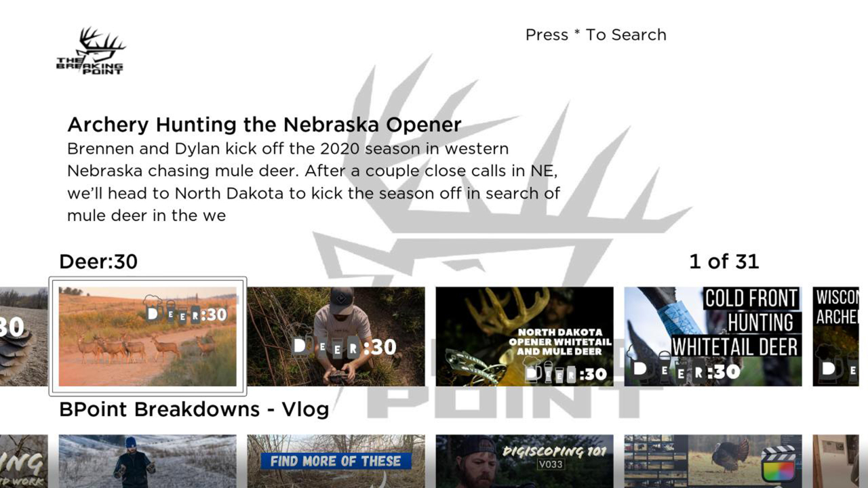Select the BPoint Breakdowns - Vlog row heading

(194, 409)
